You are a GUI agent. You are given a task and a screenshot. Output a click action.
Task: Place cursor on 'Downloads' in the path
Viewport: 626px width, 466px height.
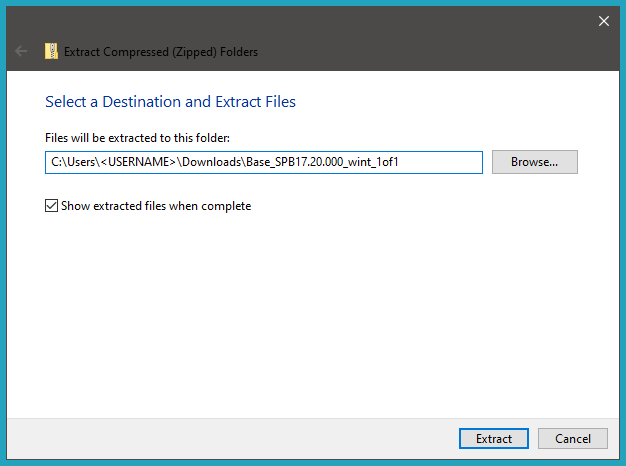[x=212, y=162]
